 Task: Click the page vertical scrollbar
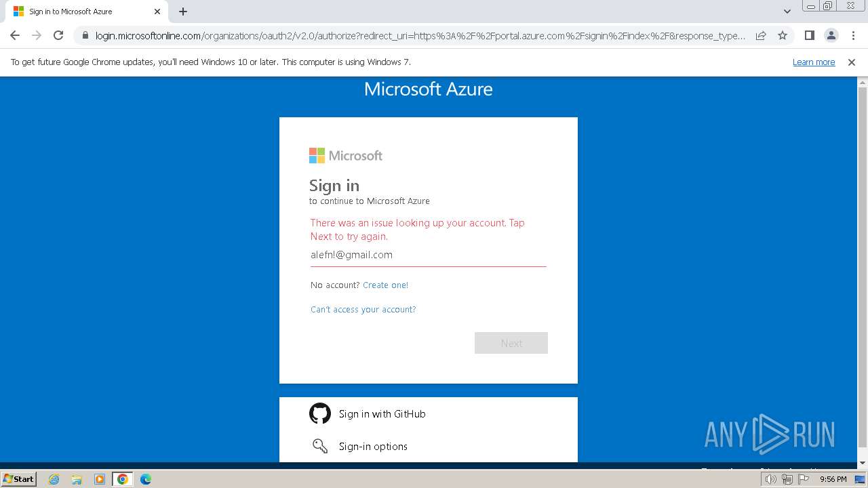coord(863,268)
